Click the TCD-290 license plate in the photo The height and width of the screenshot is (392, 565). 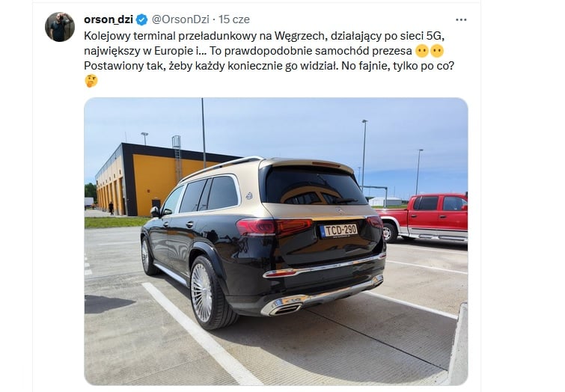point(340,230)
